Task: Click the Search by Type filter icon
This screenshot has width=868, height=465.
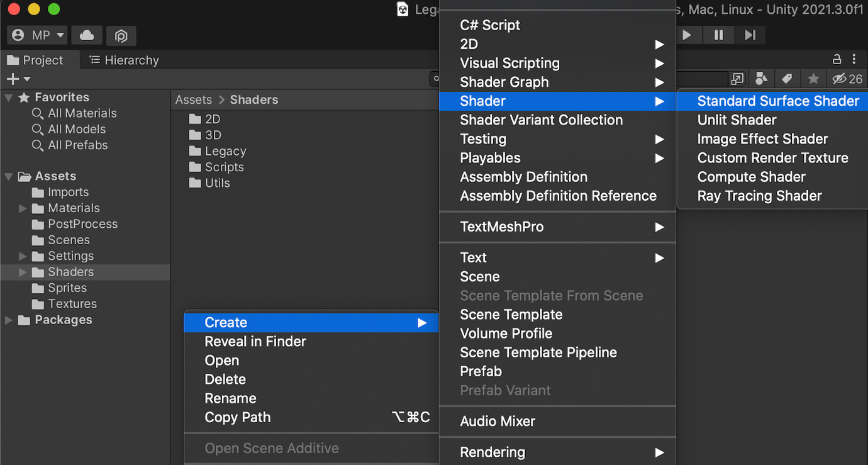Action: [761, 79]
